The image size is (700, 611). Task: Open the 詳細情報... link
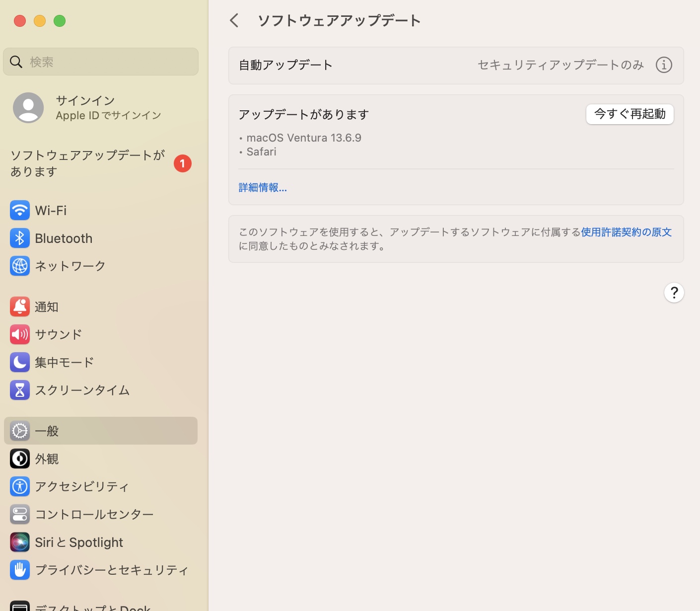pos(263,188)
